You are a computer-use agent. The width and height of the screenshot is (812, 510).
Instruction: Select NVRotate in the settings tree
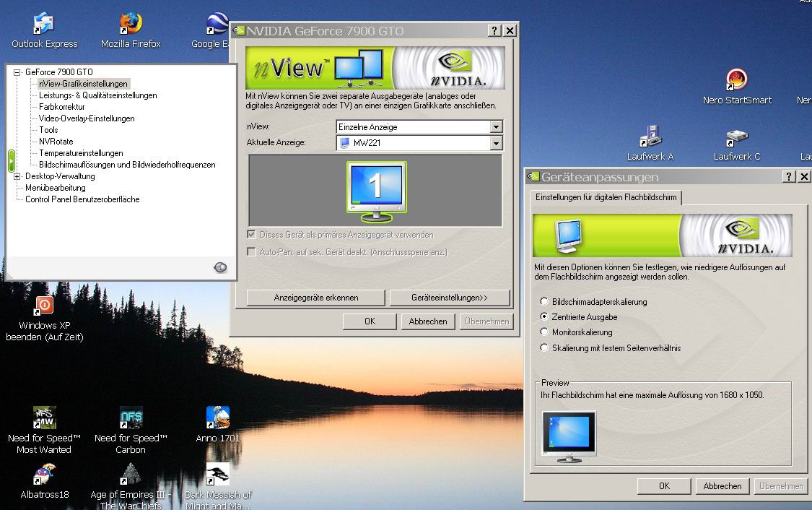[x=56, y=142]
